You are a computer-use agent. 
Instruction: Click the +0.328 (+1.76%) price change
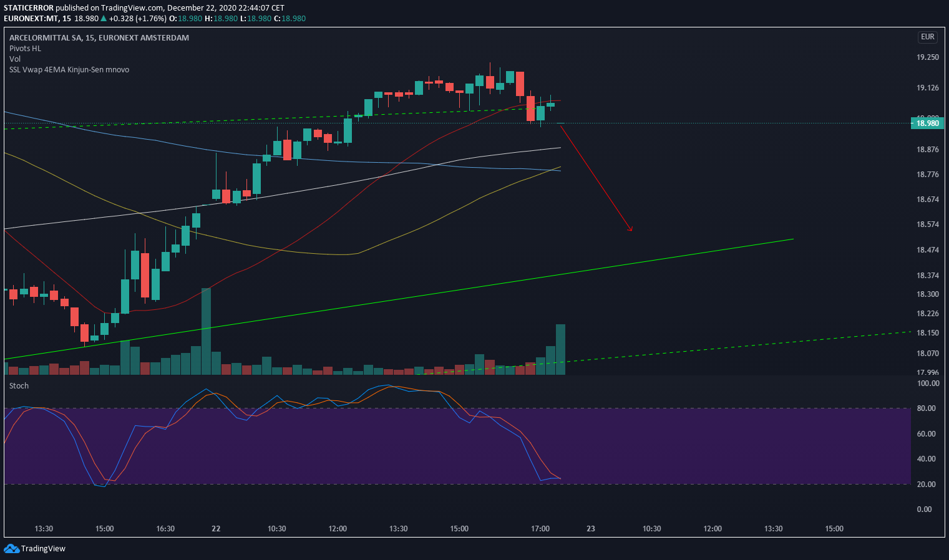coord(137,19)
